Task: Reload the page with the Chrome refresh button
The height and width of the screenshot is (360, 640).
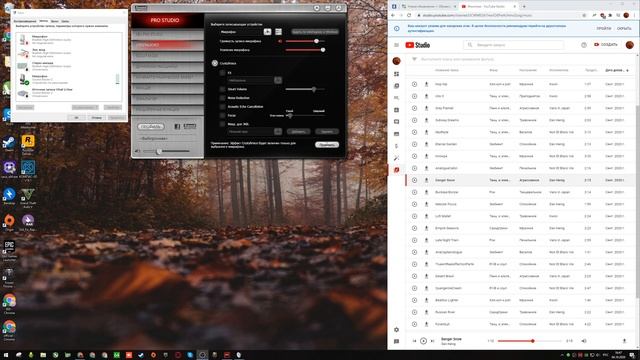Action: point(409,15)
